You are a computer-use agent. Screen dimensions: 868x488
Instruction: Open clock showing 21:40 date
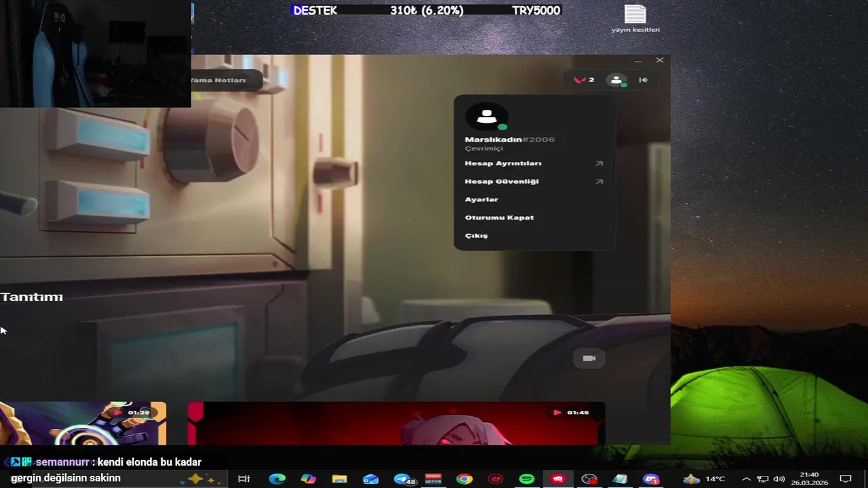coord(809,479)
